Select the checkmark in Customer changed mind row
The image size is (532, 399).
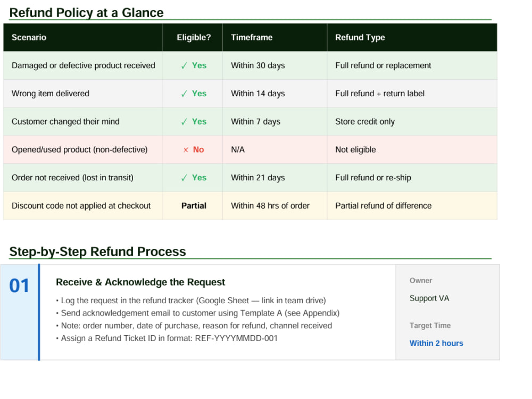184,122
